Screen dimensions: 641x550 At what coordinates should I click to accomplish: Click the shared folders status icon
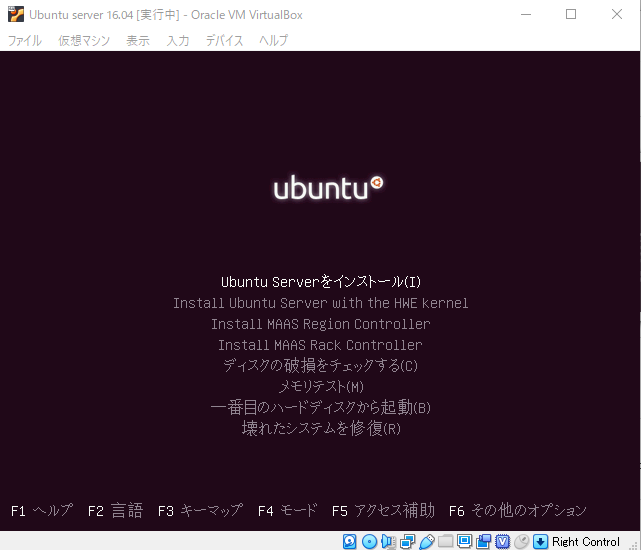click(x=446, y=541)
